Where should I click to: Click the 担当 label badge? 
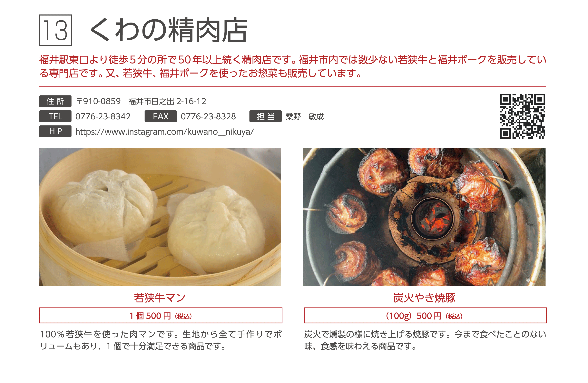coord(266,116)
